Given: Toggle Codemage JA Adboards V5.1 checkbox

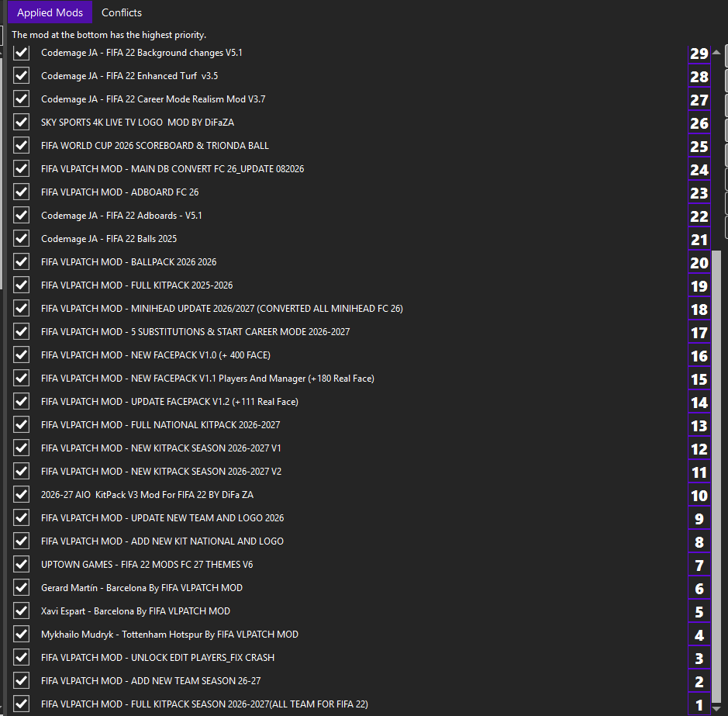Looking at the screenshot, I should pos(22,215).
